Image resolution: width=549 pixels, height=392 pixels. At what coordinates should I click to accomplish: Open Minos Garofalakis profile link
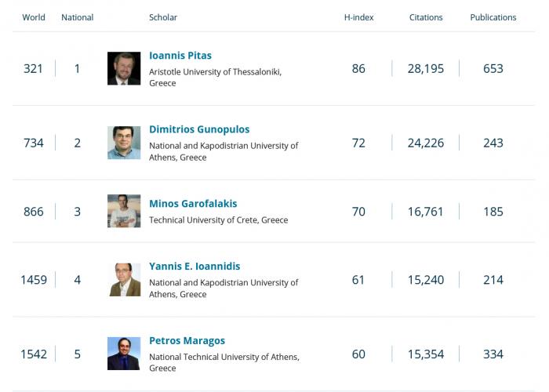(193, 204)
